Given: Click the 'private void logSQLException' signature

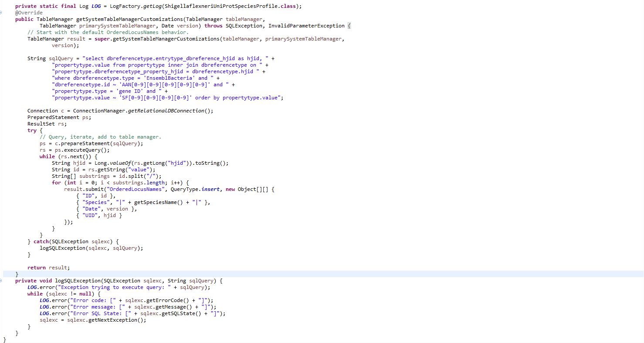Looking at the screenshot, I should pyautogui.click(x=119, y=281).
